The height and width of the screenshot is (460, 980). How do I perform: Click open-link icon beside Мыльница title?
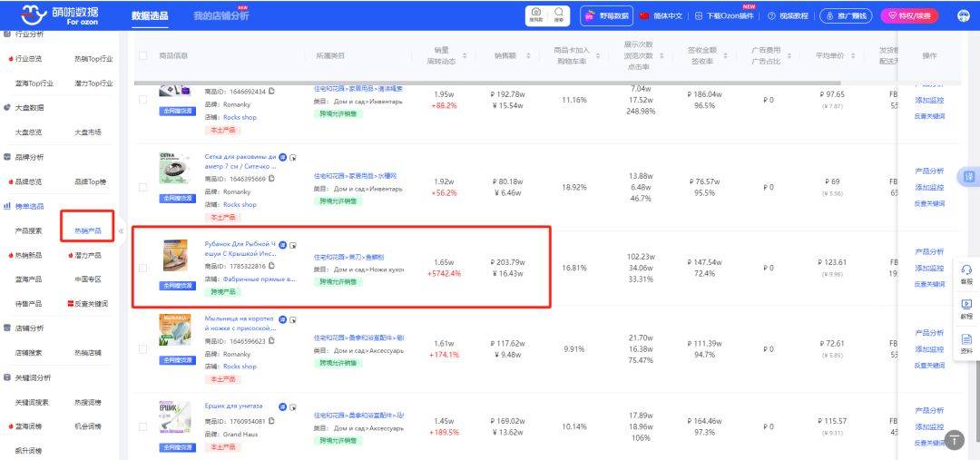(x=293, y=319)
